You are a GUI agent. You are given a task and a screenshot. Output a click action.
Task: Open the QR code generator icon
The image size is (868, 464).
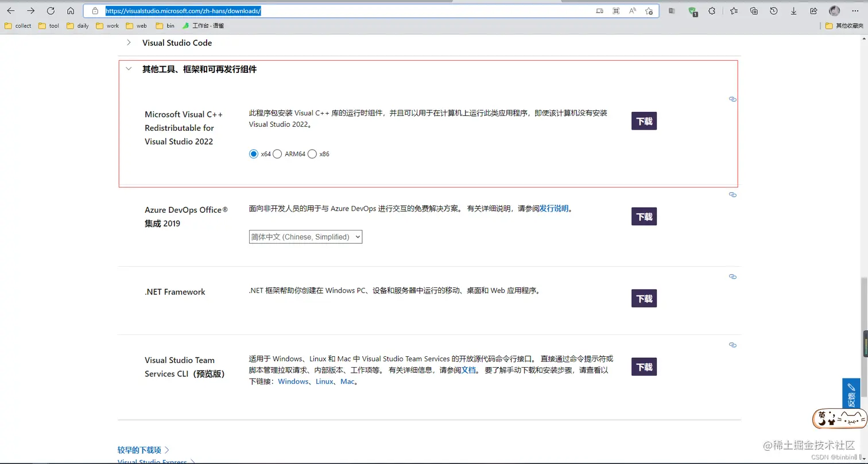[x=616, y=11]
